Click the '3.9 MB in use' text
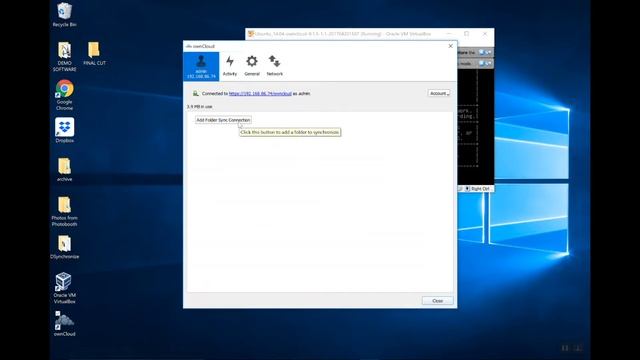The width and height of the screenshot is (640, 360). 200,107
